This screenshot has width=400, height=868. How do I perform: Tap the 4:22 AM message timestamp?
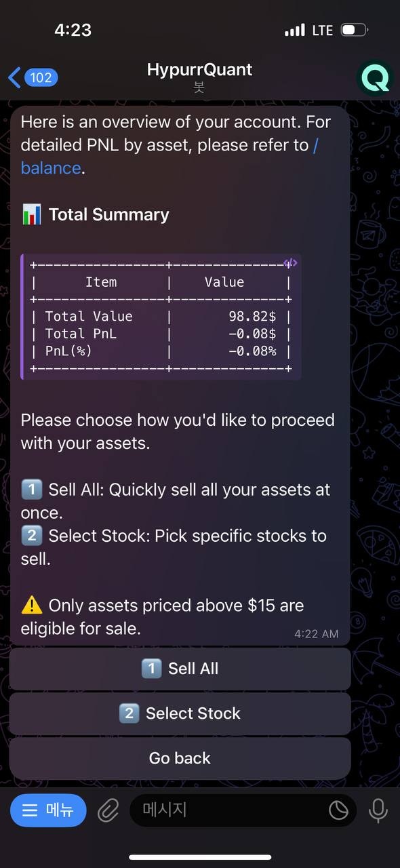(315, 633)
